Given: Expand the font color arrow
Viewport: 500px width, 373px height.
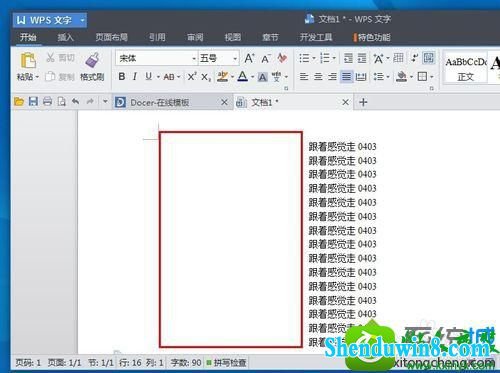Looking at the screenshot, I should tap(252, 77).
